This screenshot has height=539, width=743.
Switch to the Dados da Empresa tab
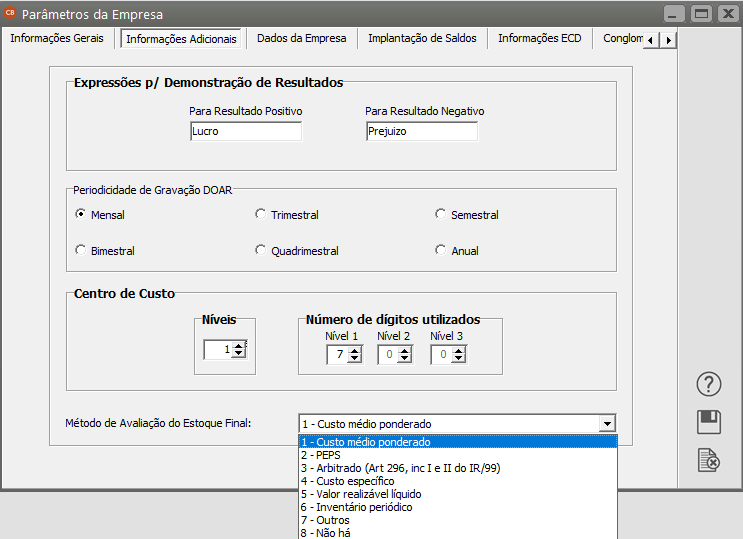tap(301, 38)
